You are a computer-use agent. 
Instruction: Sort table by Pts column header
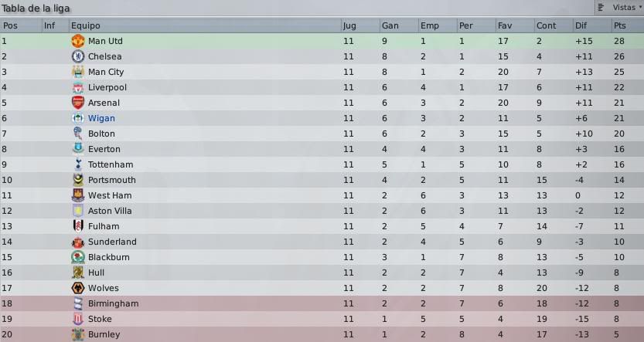(620, 25)
